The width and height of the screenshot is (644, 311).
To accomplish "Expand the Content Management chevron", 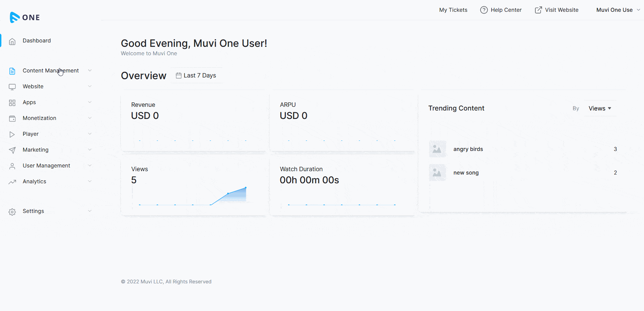I will point(90,70).
